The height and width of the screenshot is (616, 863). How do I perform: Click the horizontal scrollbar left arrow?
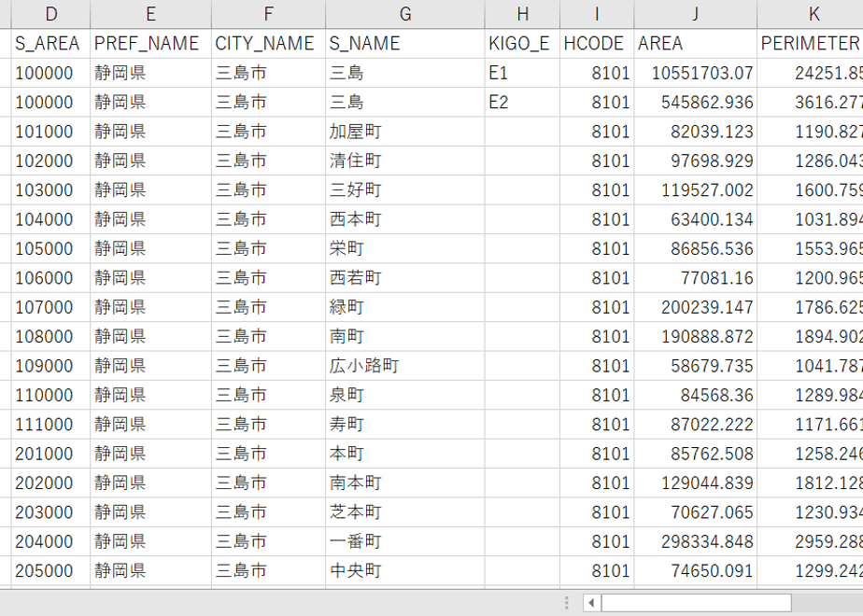click(x=591, y=603)
